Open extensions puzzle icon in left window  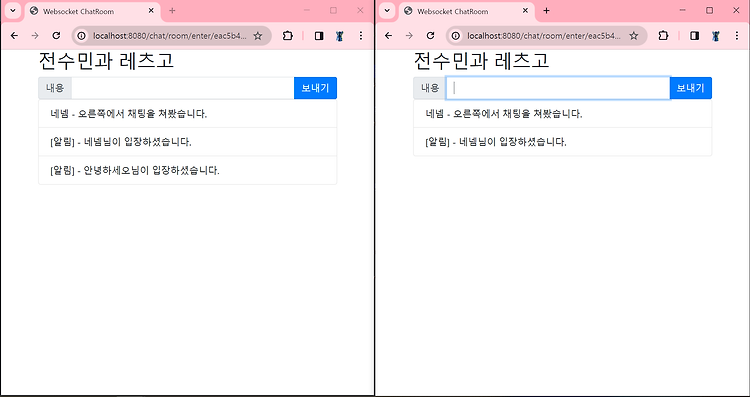click(x=287, y=36)
